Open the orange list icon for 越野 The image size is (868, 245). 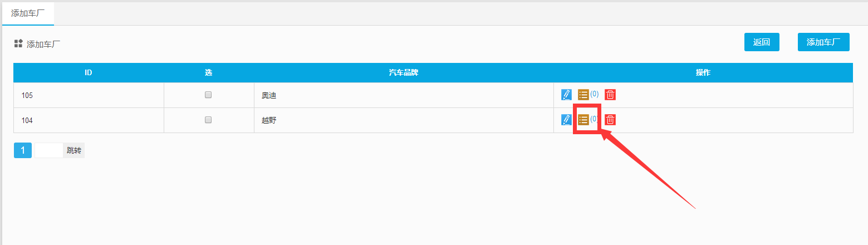click(583, 119)
